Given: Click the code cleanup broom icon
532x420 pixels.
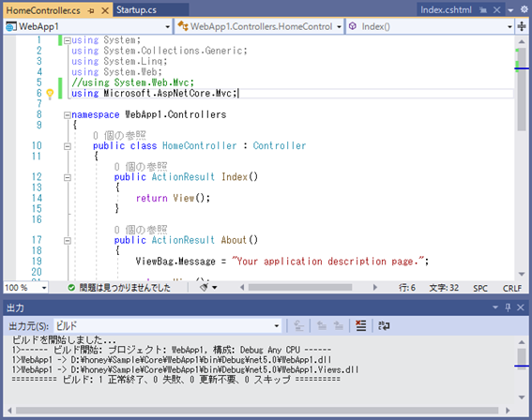Looking at the screenshot, I should [x=204, y=288].
